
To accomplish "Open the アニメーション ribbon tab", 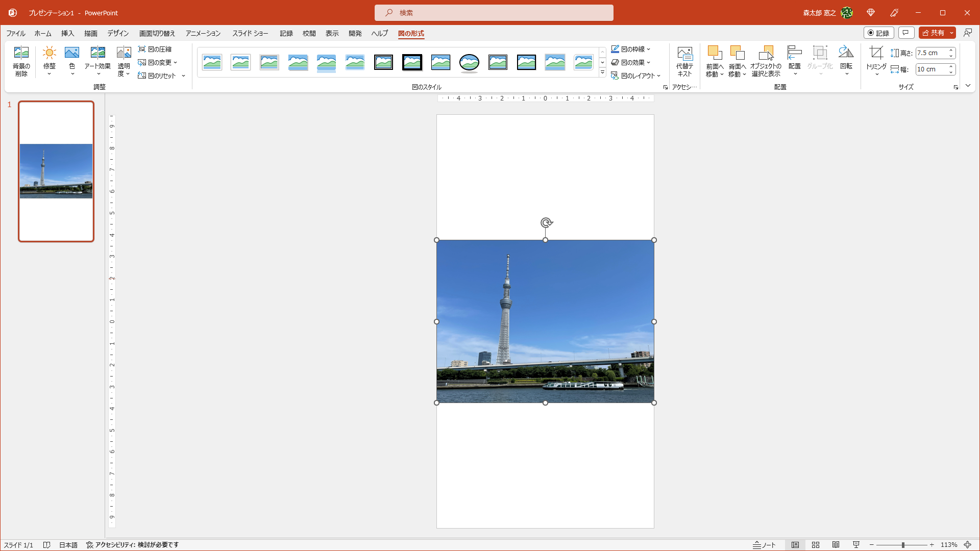I will click(203, 33).
